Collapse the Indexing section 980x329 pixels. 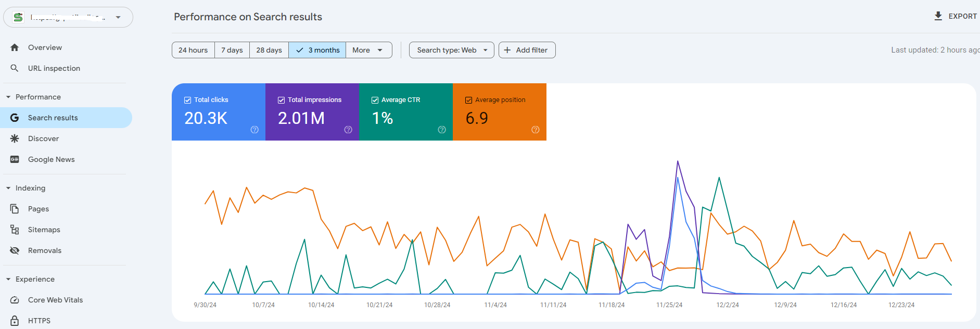(x=8, y=188)
